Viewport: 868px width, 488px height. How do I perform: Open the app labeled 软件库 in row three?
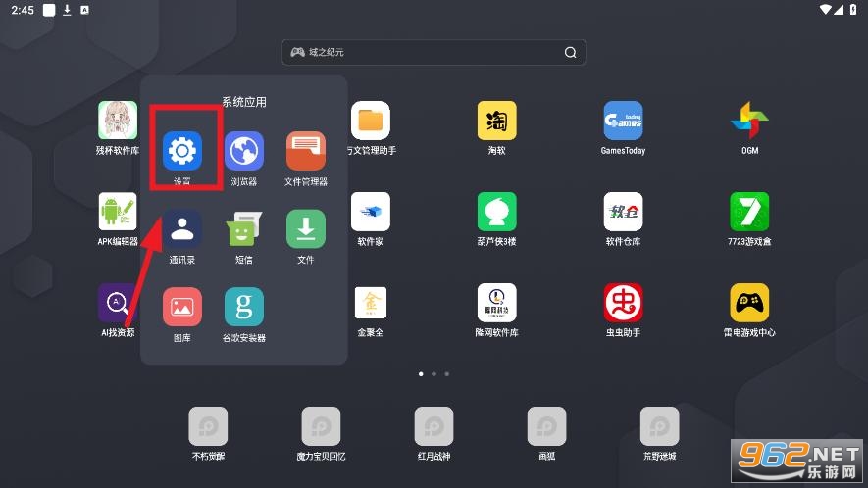pyautogui.click(x=496, y=303)
